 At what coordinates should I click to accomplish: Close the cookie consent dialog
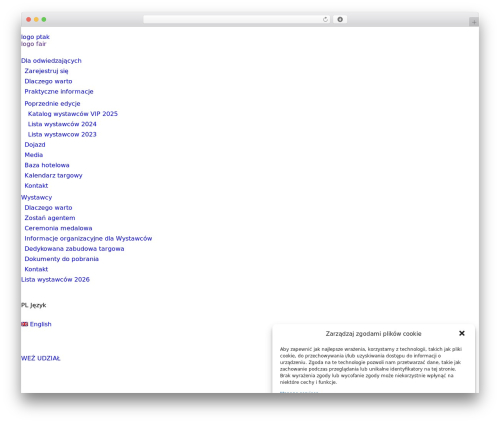click(x=462, y=333)
